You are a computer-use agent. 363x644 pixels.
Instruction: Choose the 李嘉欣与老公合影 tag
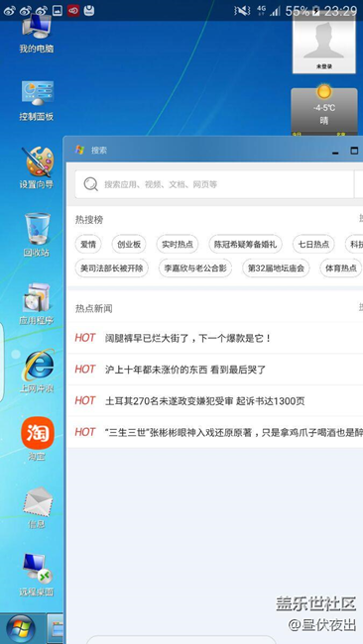pyautogui.click(x=195, y=268)
